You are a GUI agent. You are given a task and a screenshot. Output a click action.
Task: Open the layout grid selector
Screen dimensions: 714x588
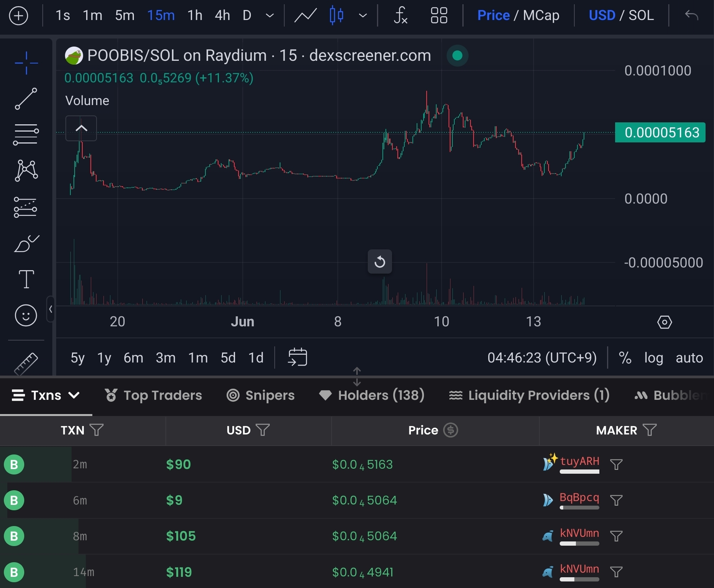(x=439, y=16)
